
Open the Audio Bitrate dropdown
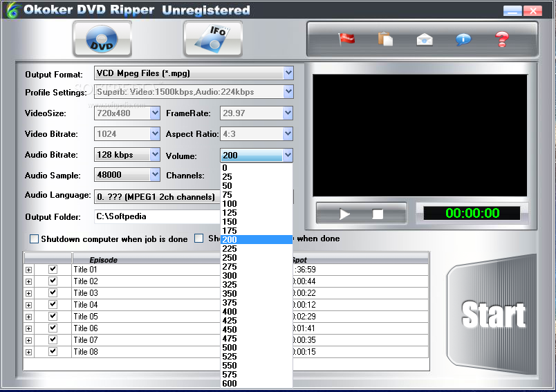click(155, 155)
